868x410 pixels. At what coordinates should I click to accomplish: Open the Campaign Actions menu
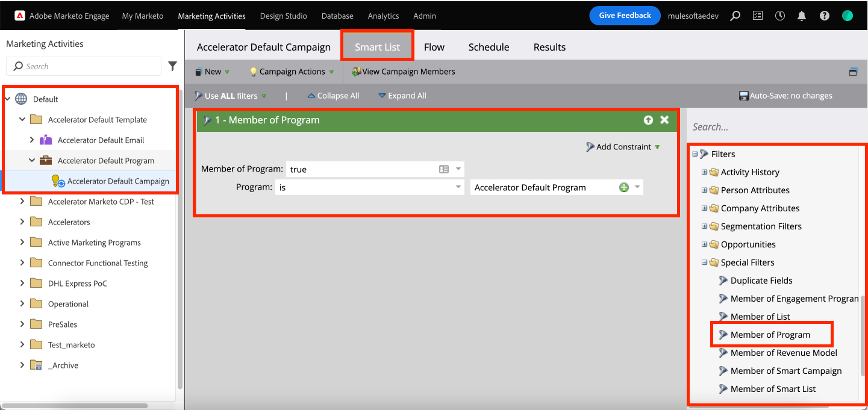[x=292, y=72]
